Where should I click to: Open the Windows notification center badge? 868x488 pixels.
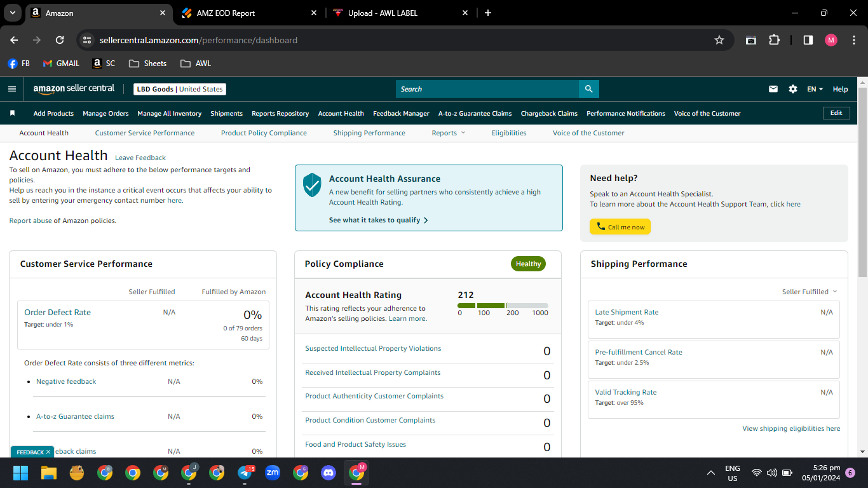(x=850, y=473)
